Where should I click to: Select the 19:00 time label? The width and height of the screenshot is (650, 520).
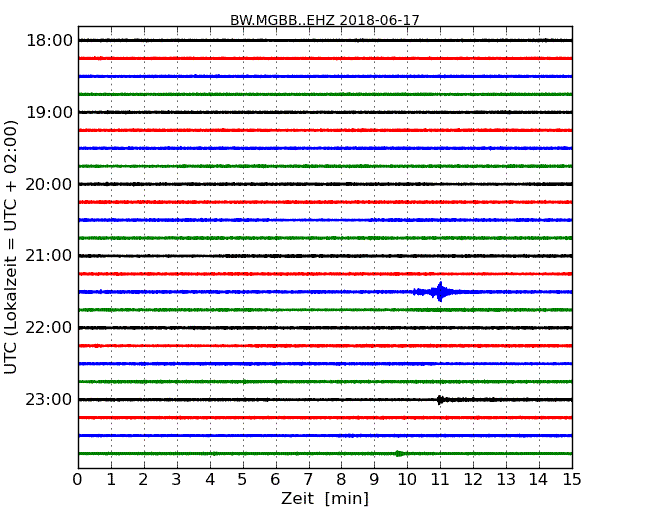[x=49, y=112]
